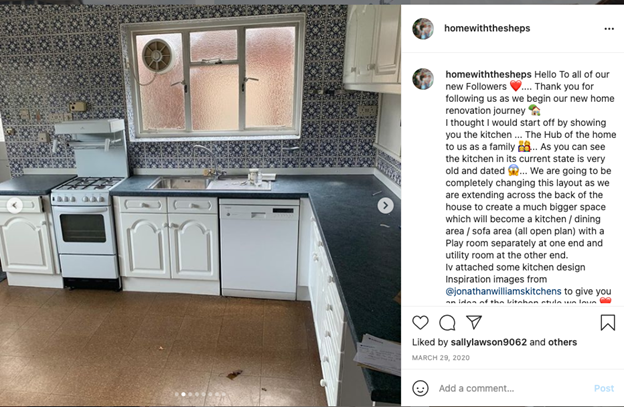
Task: Click caption profile avatar picture
Action: pyautogui.click(x=423, y=79)
